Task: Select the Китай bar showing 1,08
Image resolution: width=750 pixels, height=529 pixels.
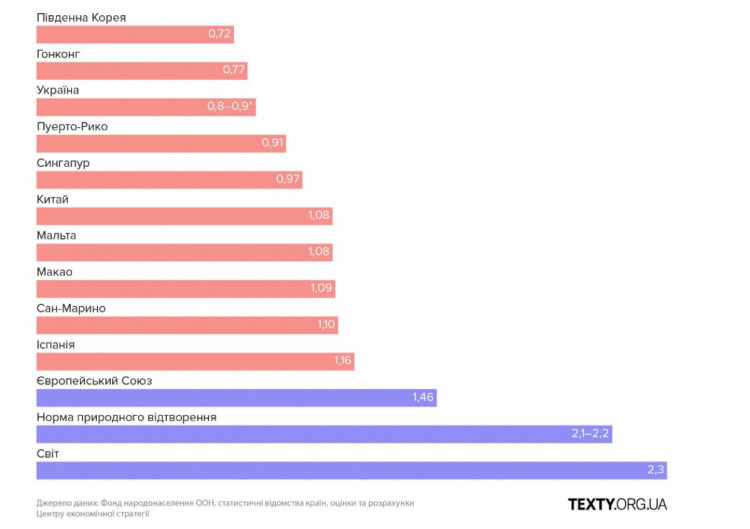Action: [x=184, y=216]
